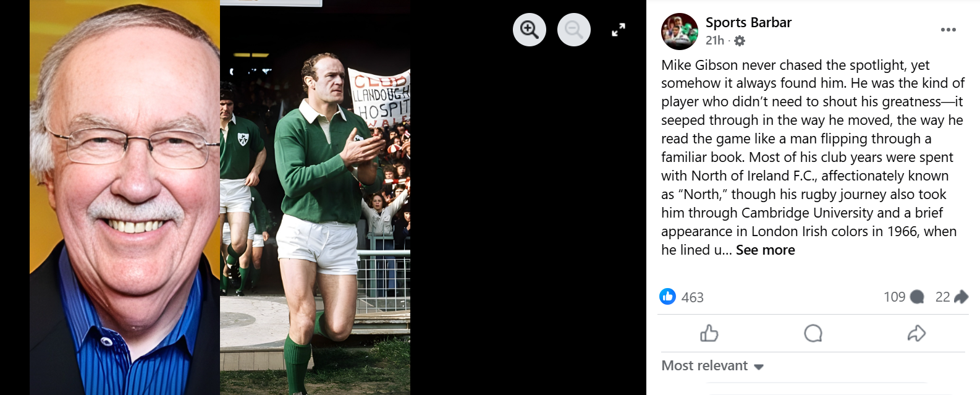Show who reacted via the 463 count
The height and width of the screenshot is (395, 980).
tap(692, 297)
